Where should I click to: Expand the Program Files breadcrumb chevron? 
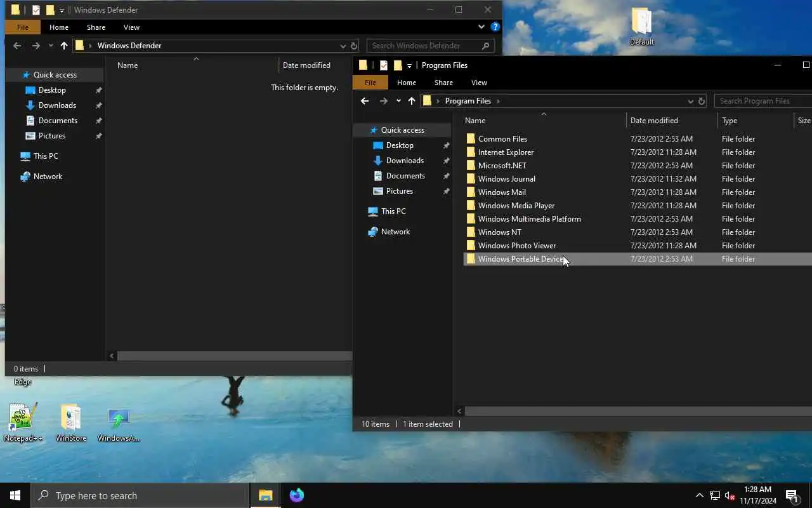[498, 101]
